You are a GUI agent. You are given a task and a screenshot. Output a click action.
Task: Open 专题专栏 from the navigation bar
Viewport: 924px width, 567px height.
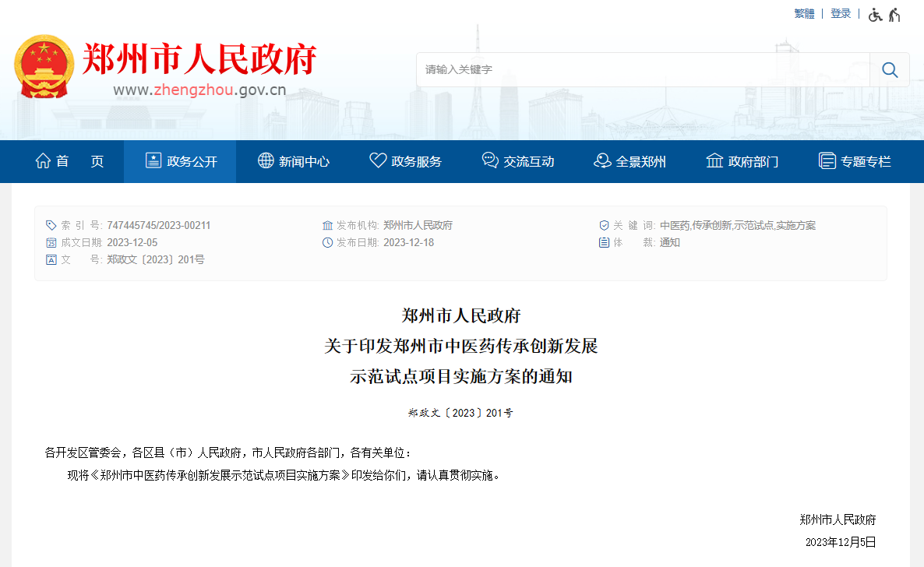[x=865, y=162]
